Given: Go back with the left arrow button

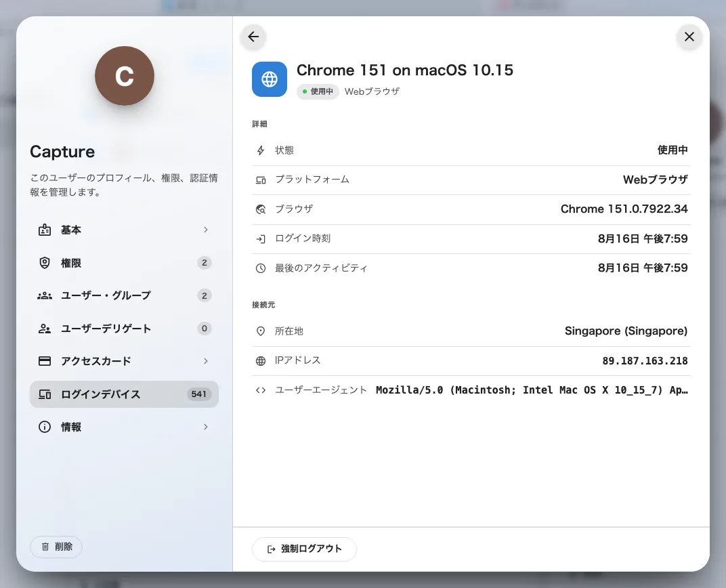Looking at the screenshot, I should coord(253,37).
